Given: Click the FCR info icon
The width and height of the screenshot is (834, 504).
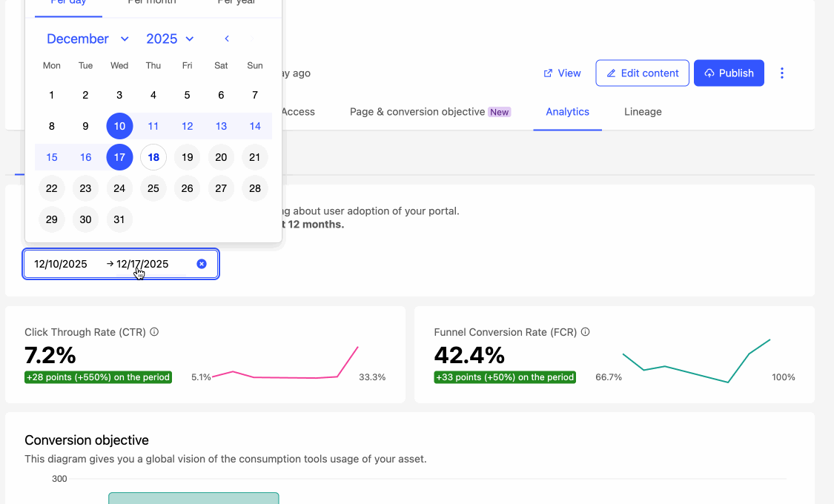Looking at the screenshot, I should pos(586,332).
